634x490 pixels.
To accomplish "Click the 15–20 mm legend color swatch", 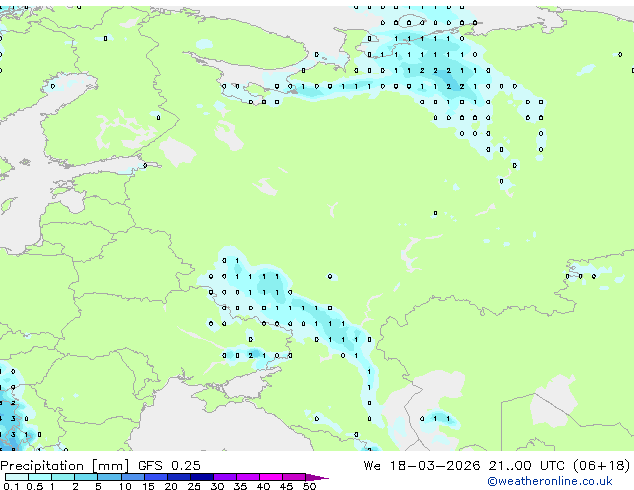I will point(155,477).
